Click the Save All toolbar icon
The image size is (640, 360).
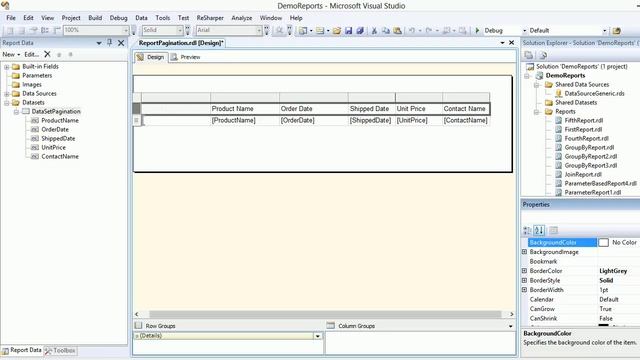[x=360, y=31]
